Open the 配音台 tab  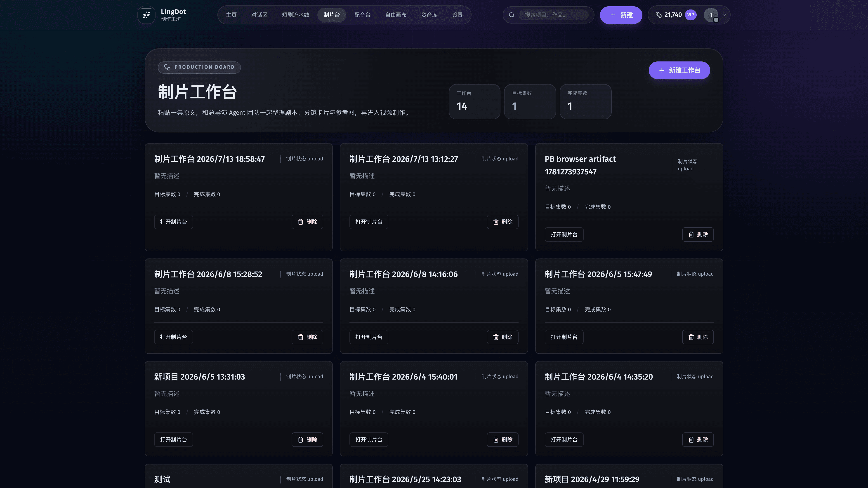362,15
